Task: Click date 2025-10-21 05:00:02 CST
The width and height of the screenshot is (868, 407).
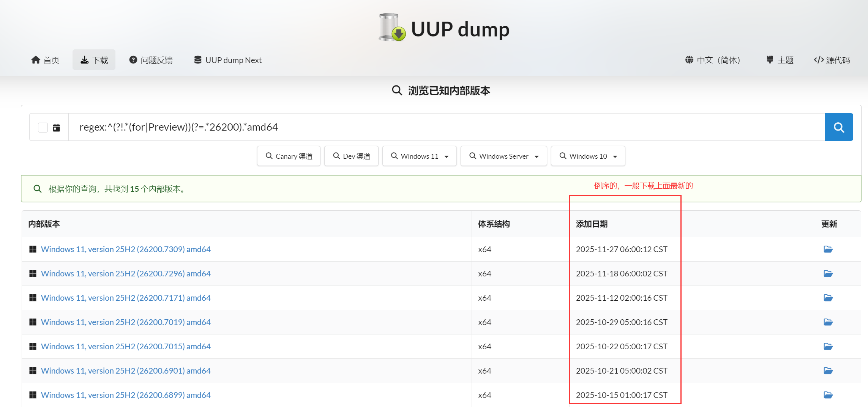Action: (x=622, y=371)
